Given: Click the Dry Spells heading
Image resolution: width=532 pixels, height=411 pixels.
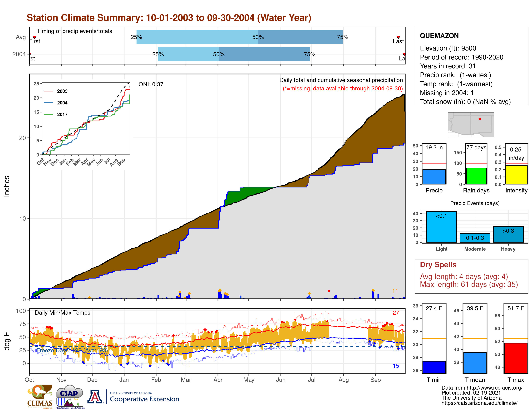Looking at the screenshot, I should click(x=438, y=265).
